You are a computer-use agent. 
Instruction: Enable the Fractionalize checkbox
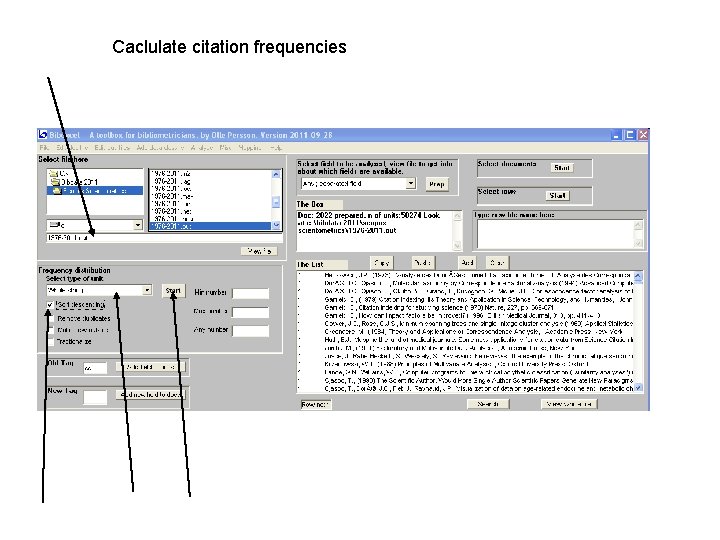51,342
